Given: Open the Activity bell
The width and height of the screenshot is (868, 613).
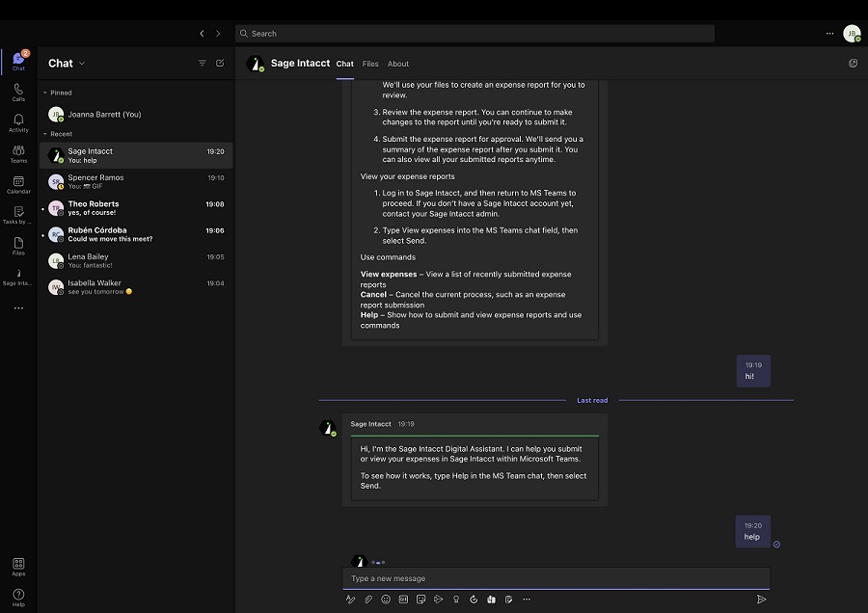Looking at the screenshot, I should (18, 122).
